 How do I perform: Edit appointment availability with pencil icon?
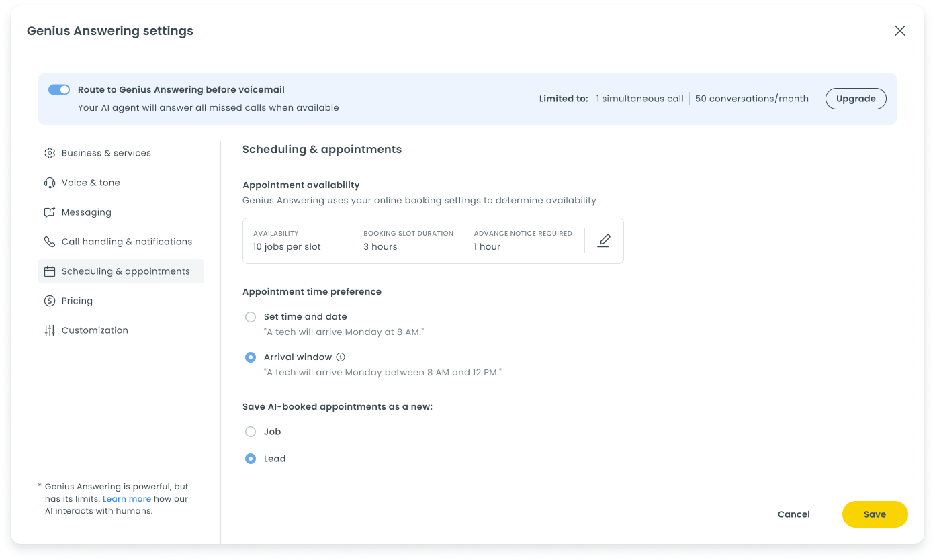(604, 240)
